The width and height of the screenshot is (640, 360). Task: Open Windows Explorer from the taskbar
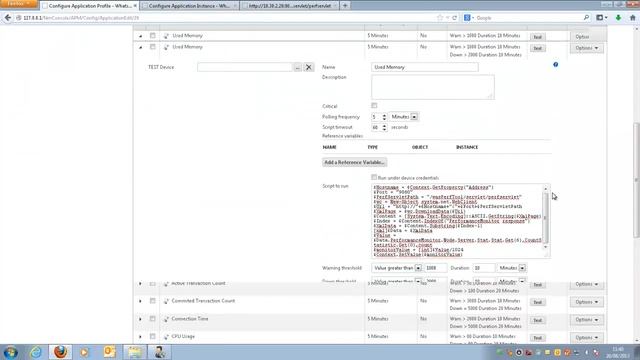134,352
